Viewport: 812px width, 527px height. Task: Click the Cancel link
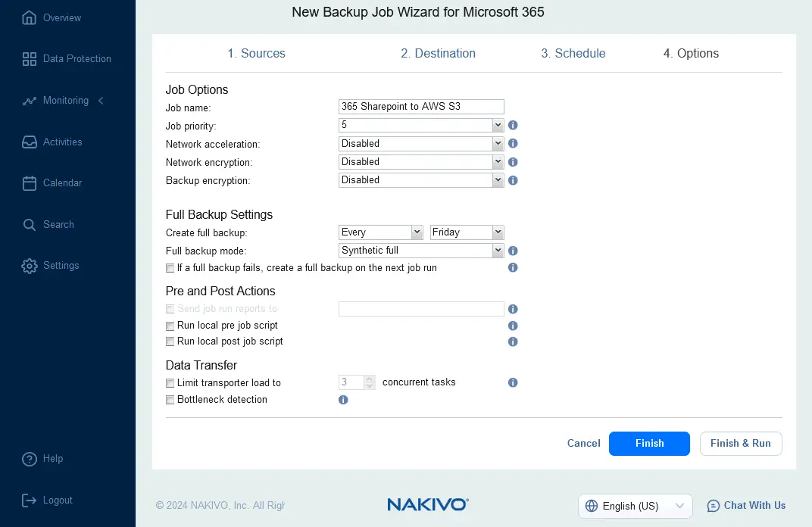583,443
